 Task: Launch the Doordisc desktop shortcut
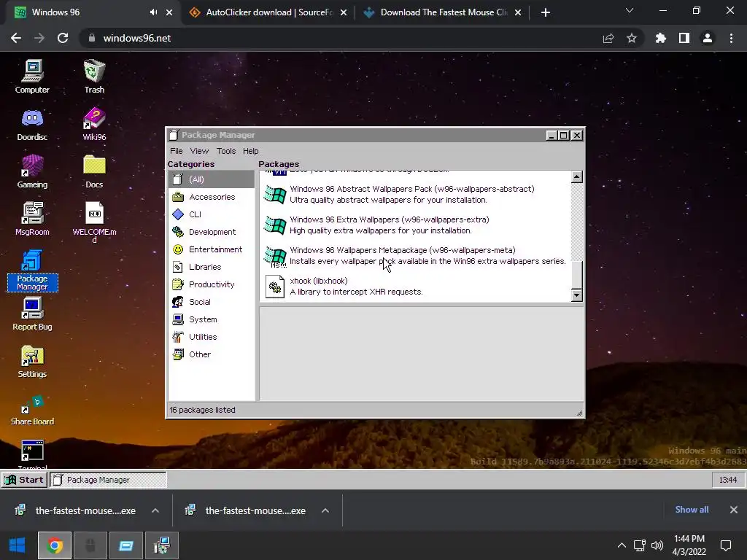(32, 124)
